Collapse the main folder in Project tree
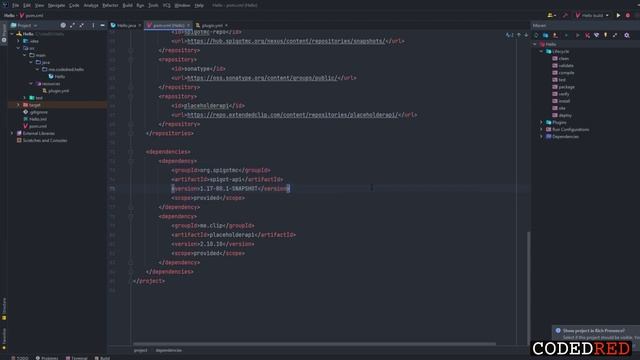This screenshot has height=360, width=640. [24, 55]
